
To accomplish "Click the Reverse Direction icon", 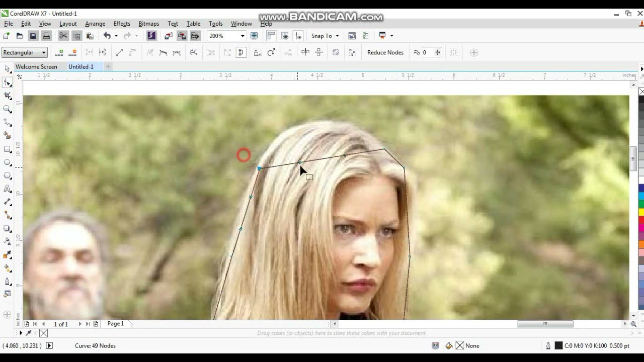I will [x=194, y=52].
